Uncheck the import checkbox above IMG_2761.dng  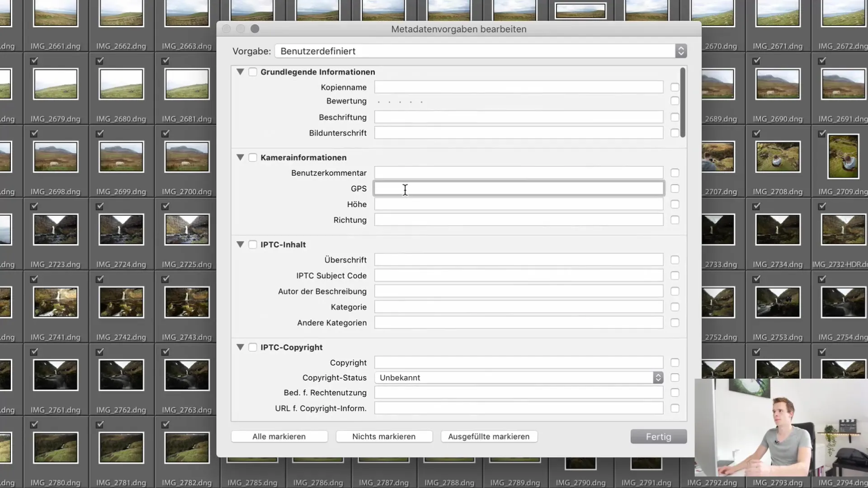(34, 352)
